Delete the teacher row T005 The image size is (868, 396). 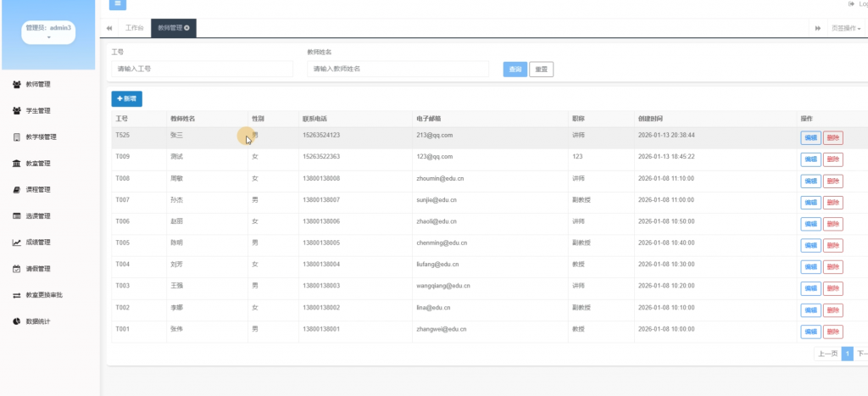coord(833,245)
